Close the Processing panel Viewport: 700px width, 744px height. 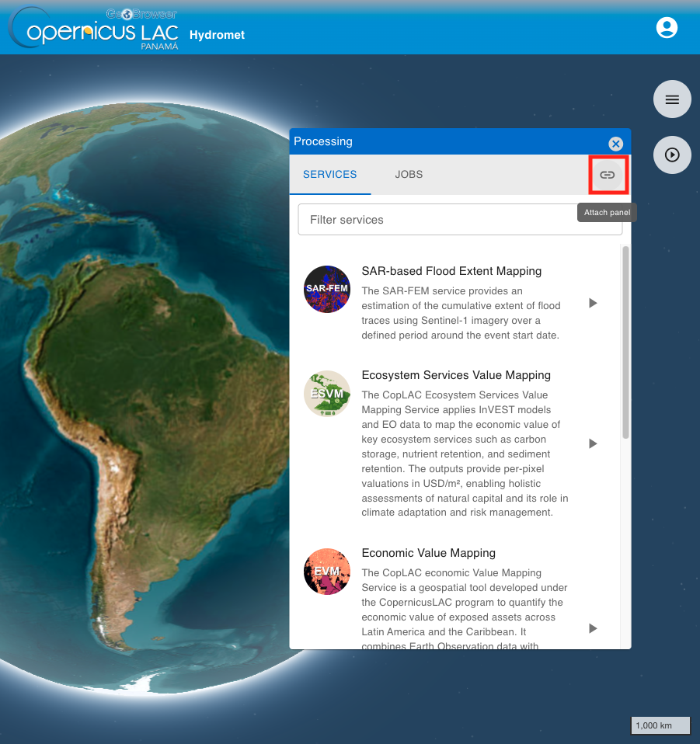(615, 144)
